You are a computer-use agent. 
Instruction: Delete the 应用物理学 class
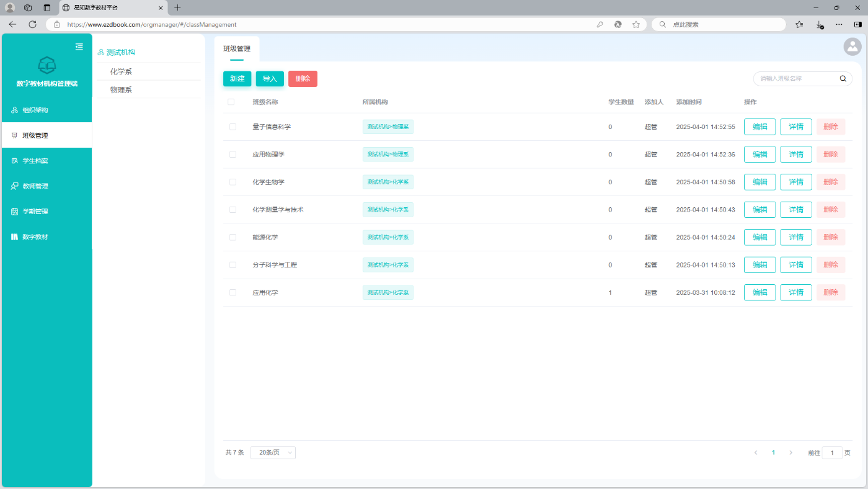[831, 155]
